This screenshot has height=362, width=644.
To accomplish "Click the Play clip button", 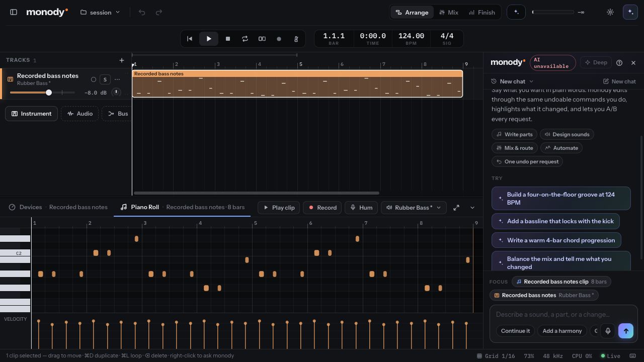I will [x=279, y=208].
